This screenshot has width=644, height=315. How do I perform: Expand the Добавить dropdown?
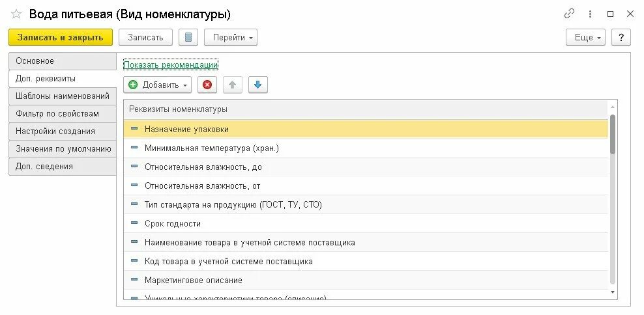coord(157,85)
